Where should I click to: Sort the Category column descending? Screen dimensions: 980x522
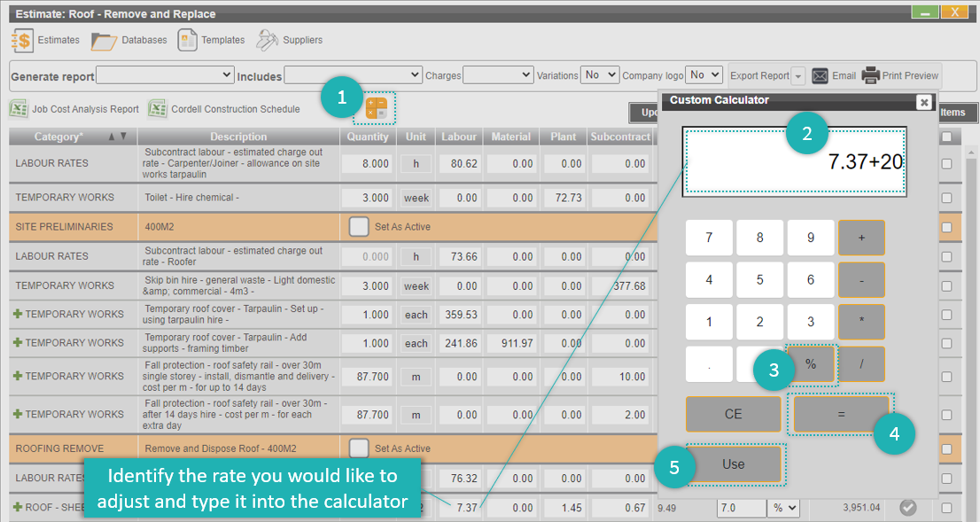point(123,136)
